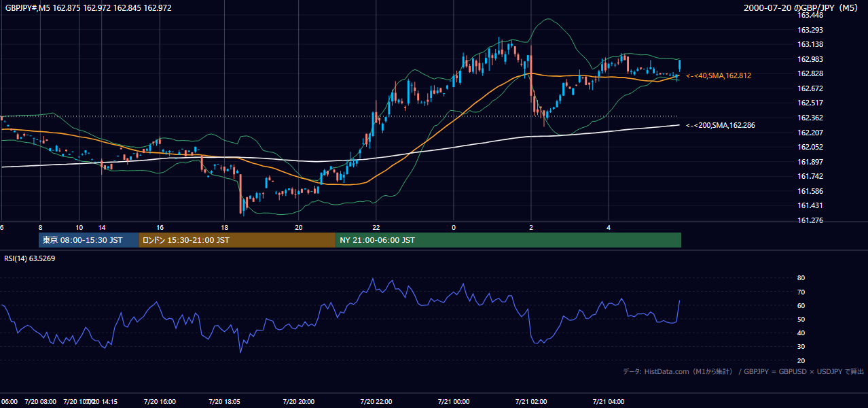Click the 7/20 18:05 bottom time label
Viewport: 868px width, 408px height.
(x=224, y=401)
